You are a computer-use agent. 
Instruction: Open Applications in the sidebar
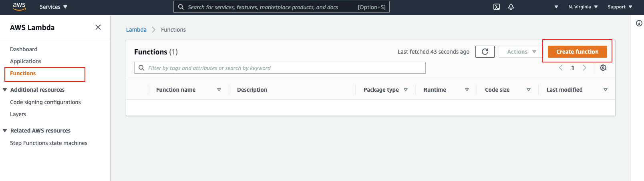click(x=26, y=61)
